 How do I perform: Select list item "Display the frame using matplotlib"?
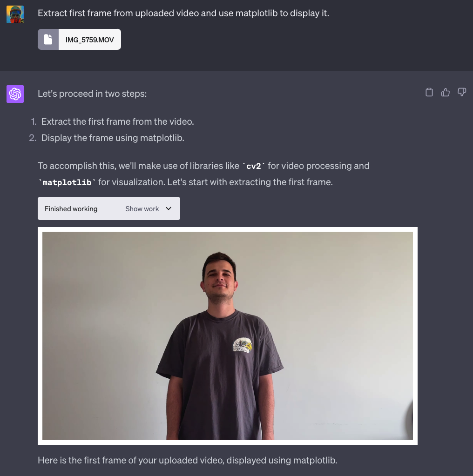pyautogui.click(x=113, y=138)
